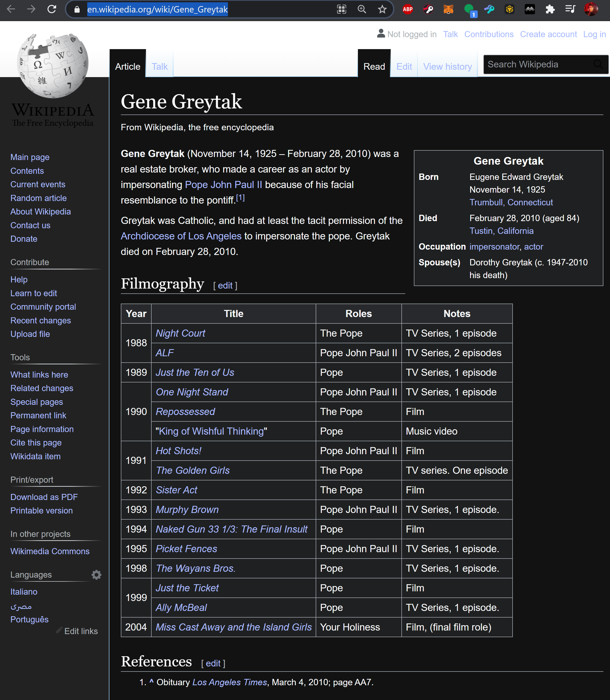Switch to the Article tab

pyautogui.click(x=128, y=66)
